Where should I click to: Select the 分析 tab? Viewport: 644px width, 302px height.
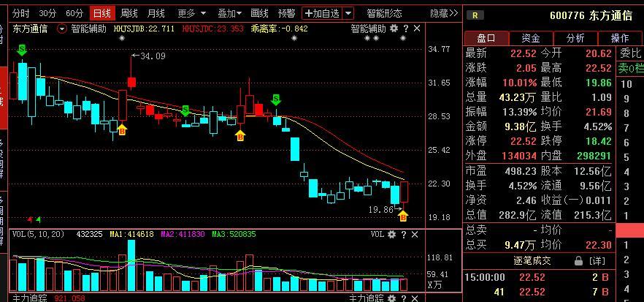575,38
